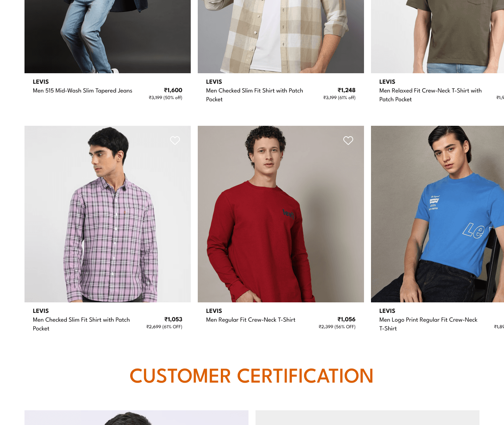504x425 pixels.
Task: Open the Mid-Wash Slim Tapered Jeans image
Action: (x=107, y=36)
